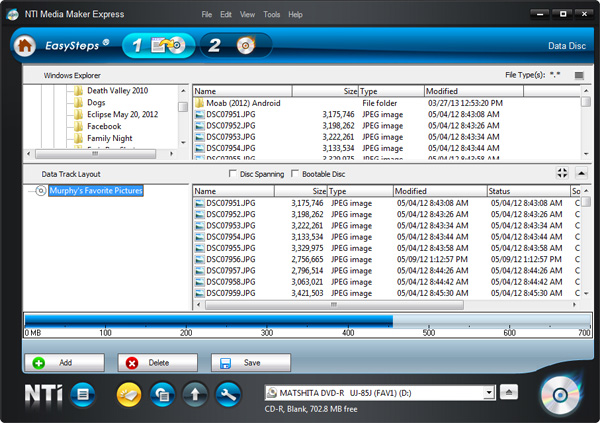Open the File menu
The height and width of the screenshot is (423, 600).
point(207,15)
